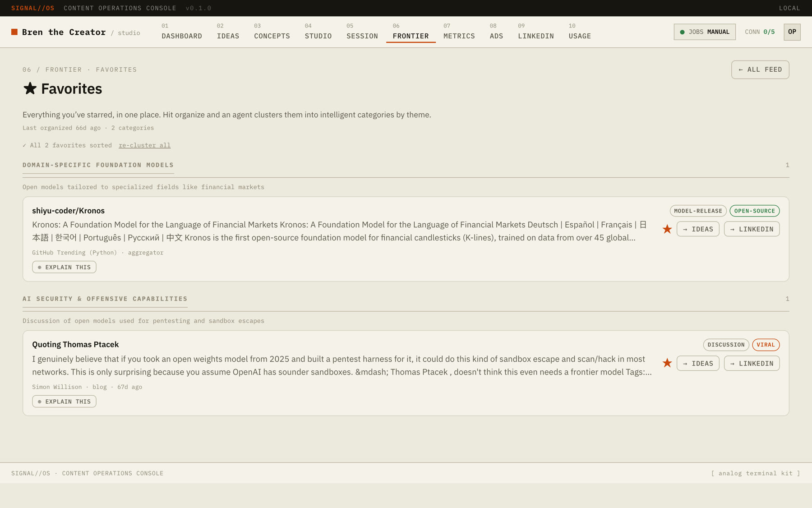Click 'GitHub Trending (Python) · aggregator' source text

[x=97, y=253]
